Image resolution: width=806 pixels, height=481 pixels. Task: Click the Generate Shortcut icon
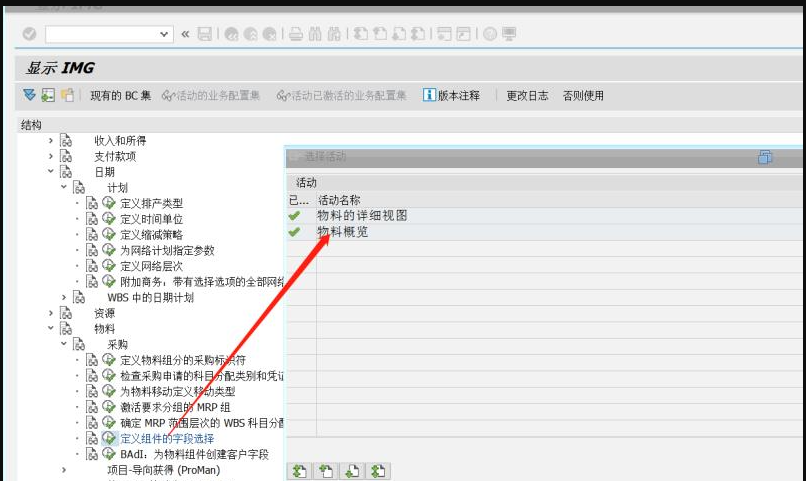pyautogui.click(x=464, y=34)
